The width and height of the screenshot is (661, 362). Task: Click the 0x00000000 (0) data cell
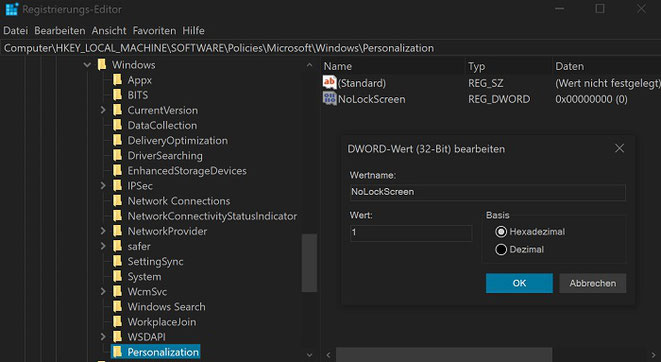click(x=591, y=99)
